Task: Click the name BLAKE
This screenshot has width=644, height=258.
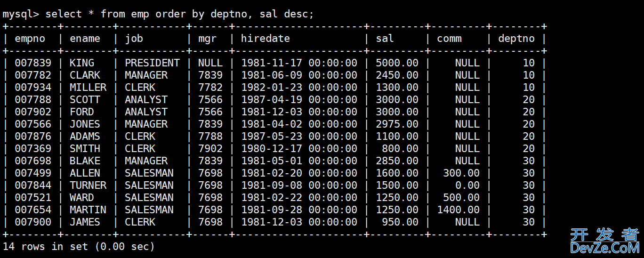Action: pyautogui.click(x=85, y=161)
